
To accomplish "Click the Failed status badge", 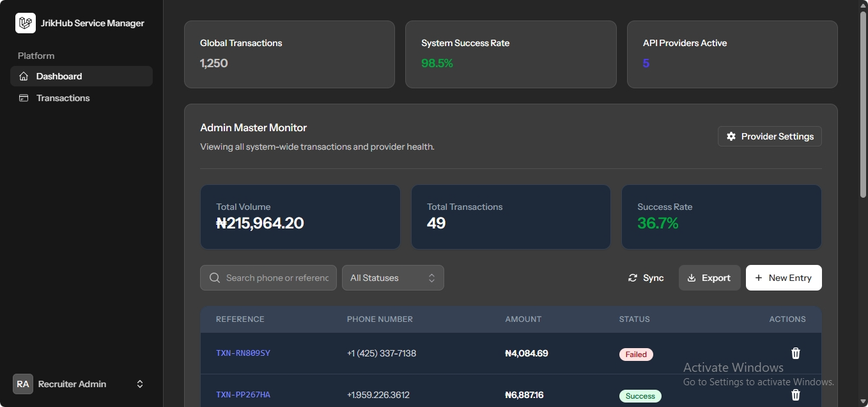I will (x=636, y=354).
